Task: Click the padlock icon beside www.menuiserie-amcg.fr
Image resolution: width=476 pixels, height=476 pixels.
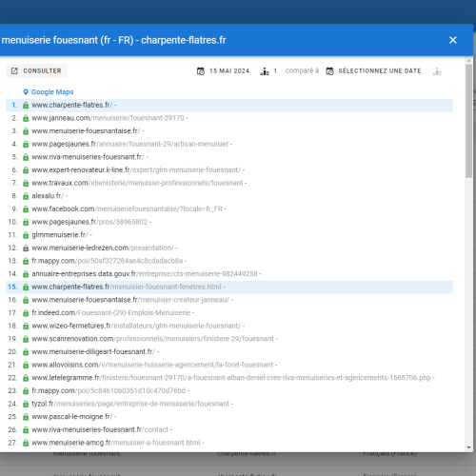Action: point(26,444)
